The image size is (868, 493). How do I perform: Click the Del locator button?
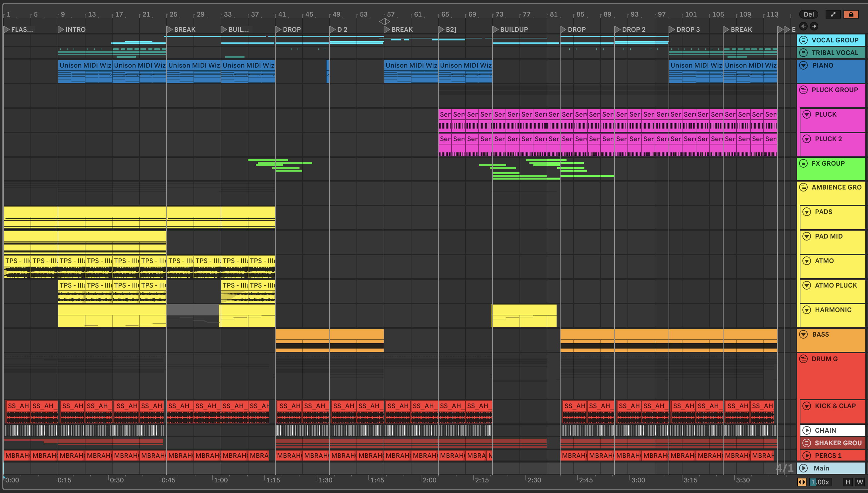click(x=809, y=14)
